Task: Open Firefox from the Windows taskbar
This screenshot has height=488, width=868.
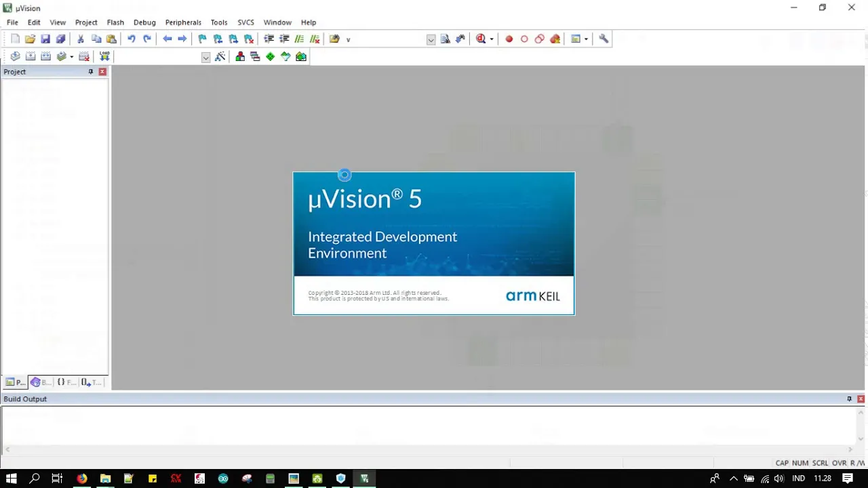Action: tap(81, 479)
